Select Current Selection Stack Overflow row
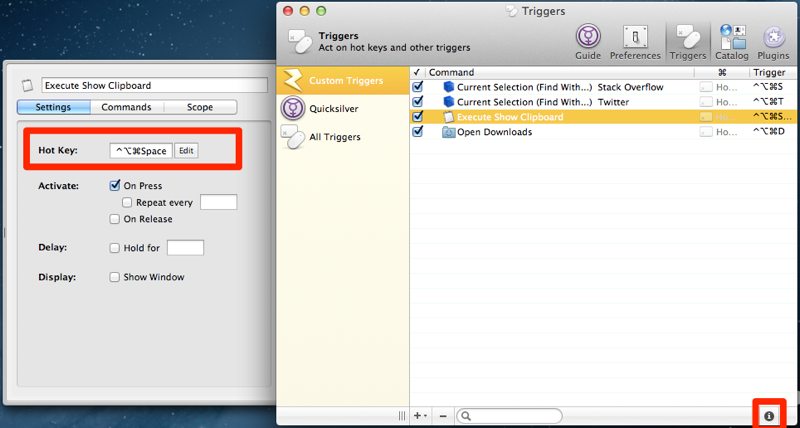The image size is (800, 428). [x=603, y=87]
